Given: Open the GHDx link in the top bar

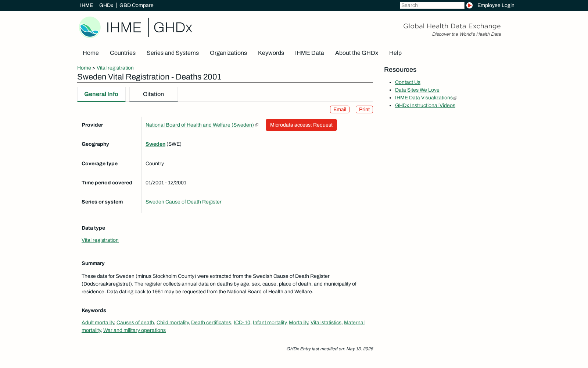Looking at the screenshot, I should pyautogui.click(x=106, y=5).
